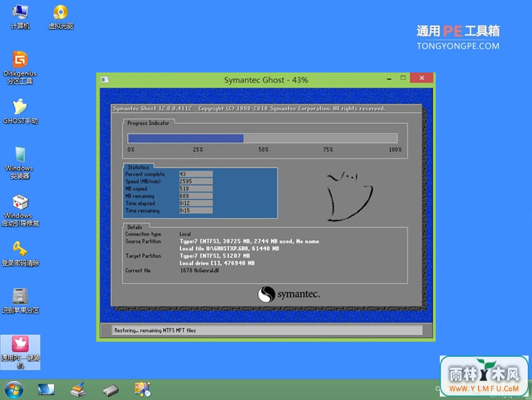Click the MB copied value 519
Viewport: 532px width, 400px height.
(x=196, y=189)
